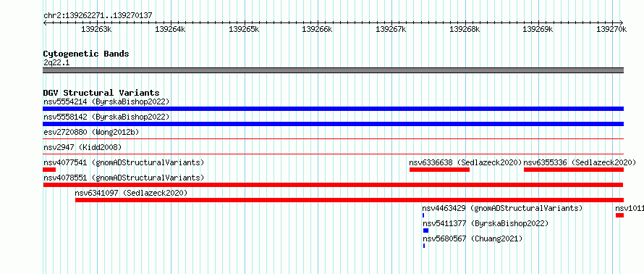This screenshot has height=274, width=644.
Task: Open nsv6355336 (Sedlazeck2020) variant label
Action: (x=580, y=162)
